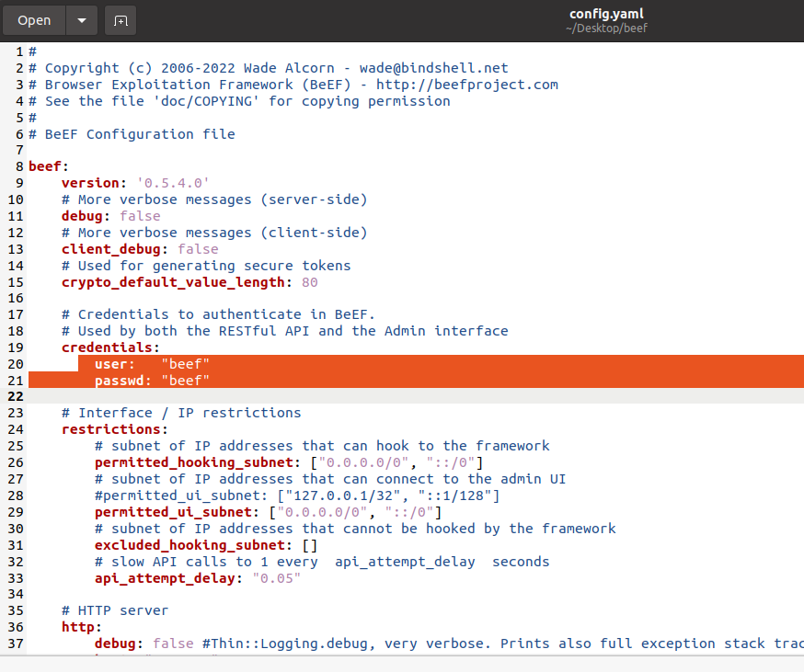The width and height of the screenshot is (804, 672).
Task: Expand the recent files dropdown arrow
Action: click(x=82, y=20)
